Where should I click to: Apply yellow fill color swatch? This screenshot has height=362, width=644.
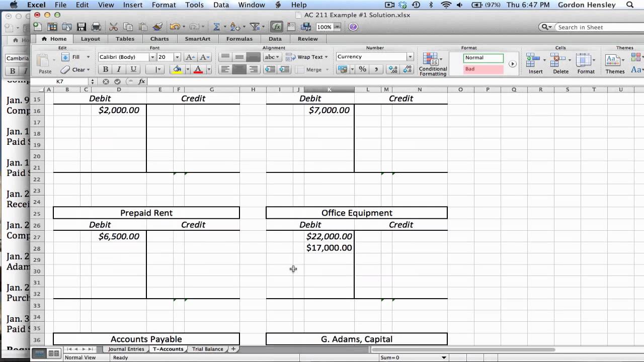click(177, 70)
